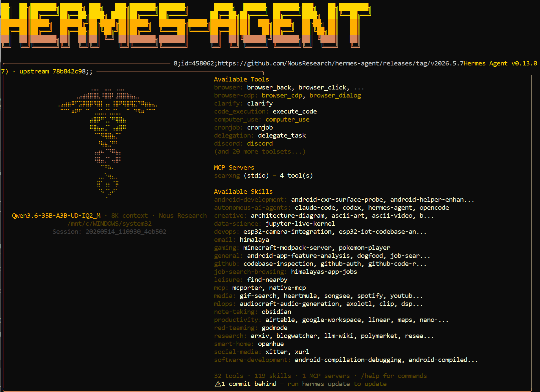Select the "hermes update" command text
Screen dimensions: 540x392
[326, 384]
